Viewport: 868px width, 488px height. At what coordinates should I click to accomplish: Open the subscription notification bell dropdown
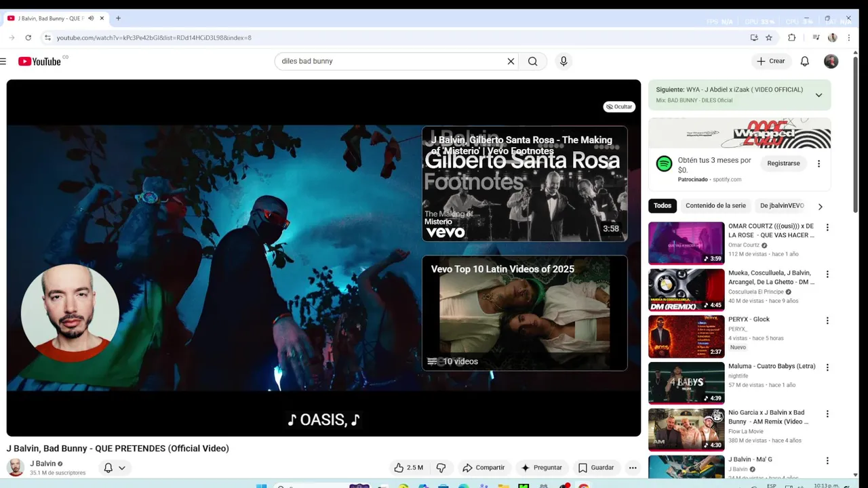coord(115,468)
